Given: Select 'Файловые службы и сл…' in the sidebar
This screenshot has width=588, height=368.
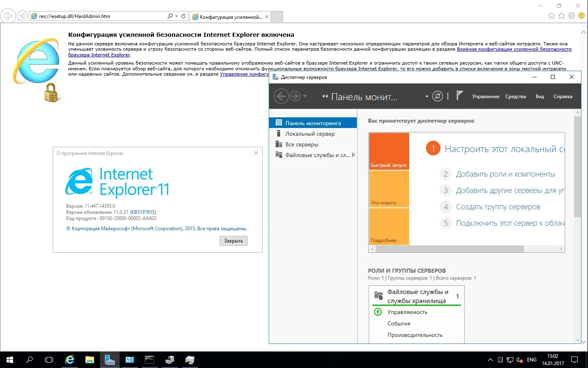Looking at the screenshot, I should click(313, 155).
